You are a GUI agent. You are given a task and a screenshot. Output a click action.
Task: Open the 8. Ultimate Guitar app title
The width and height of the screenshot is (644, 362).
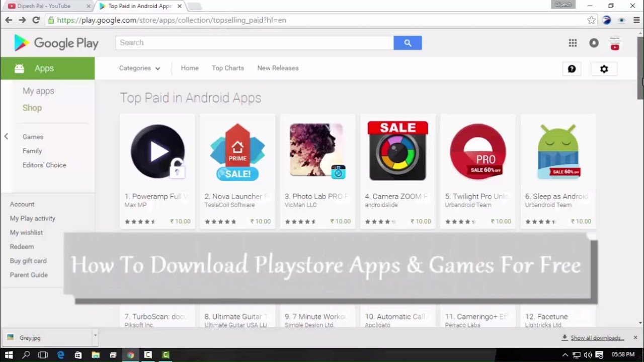click(236, 317)
